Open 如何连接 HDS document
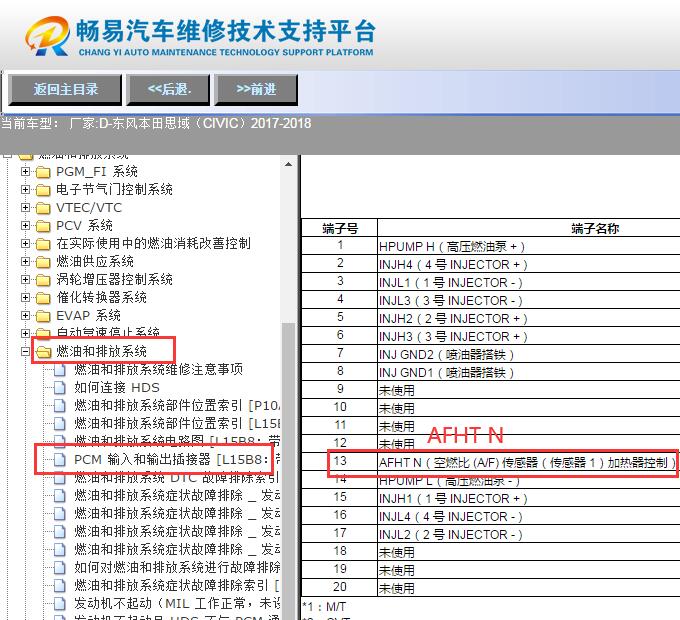 pos(117,387)
